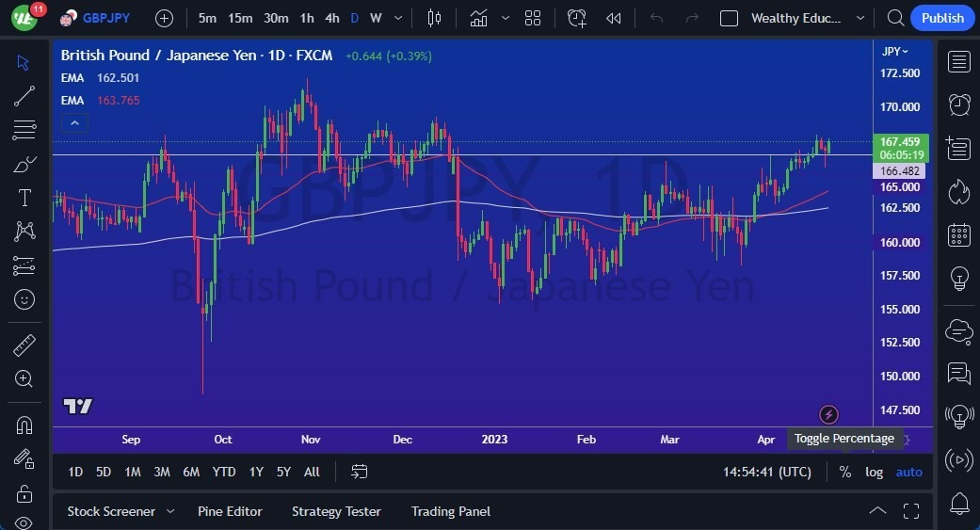Open the symbol search magnifier
980x530 pixels.
coord(895,18)
